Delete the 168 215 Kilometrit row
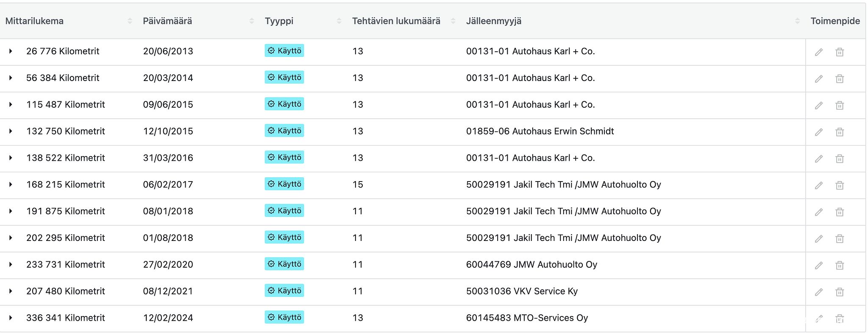Viewport: 868px width, 333px height. pyautogui.click(x=840, y=185)
